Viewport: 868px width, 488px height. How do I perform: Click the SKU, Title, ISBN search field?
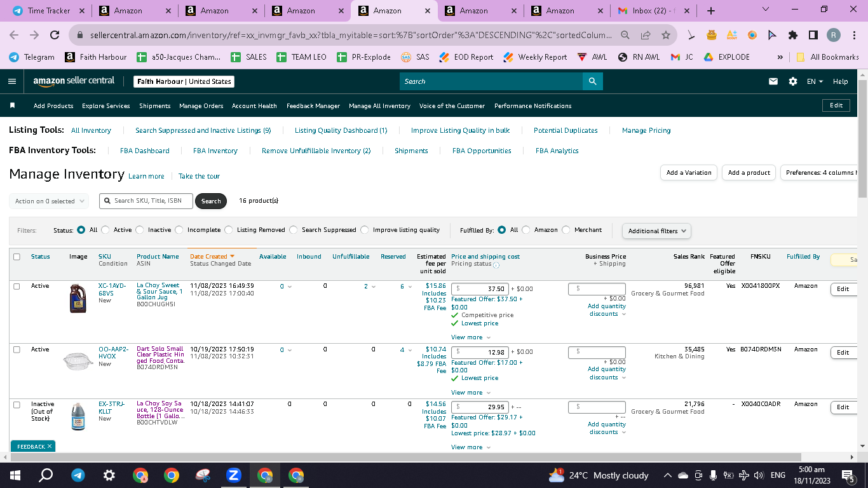[146, 201]
